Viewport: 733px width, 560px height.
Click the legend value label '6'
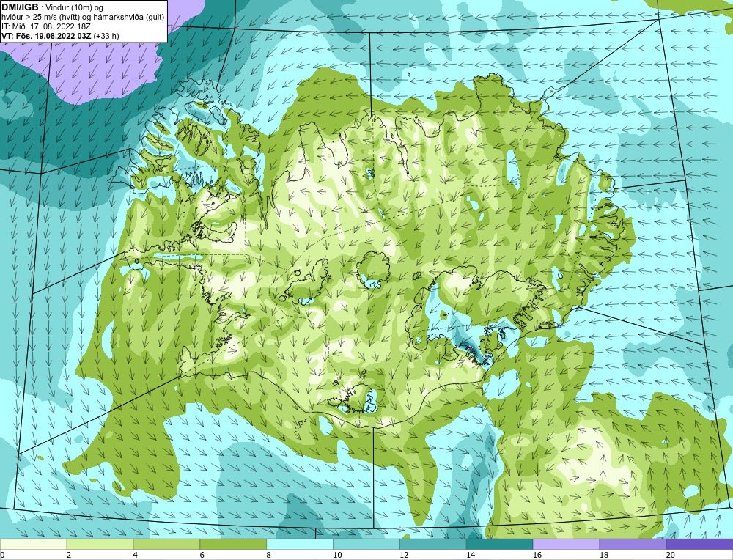pos(202,555)
